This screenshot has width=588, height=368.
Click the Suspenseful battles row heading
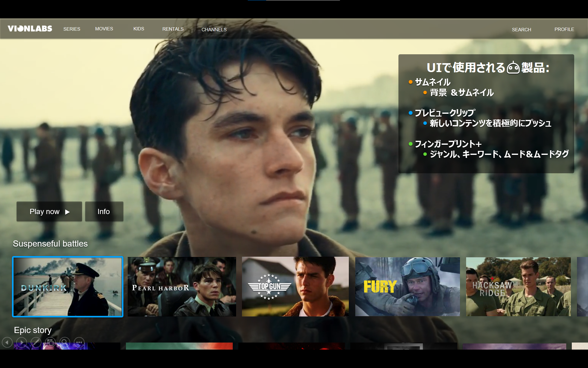pos(50,243)
